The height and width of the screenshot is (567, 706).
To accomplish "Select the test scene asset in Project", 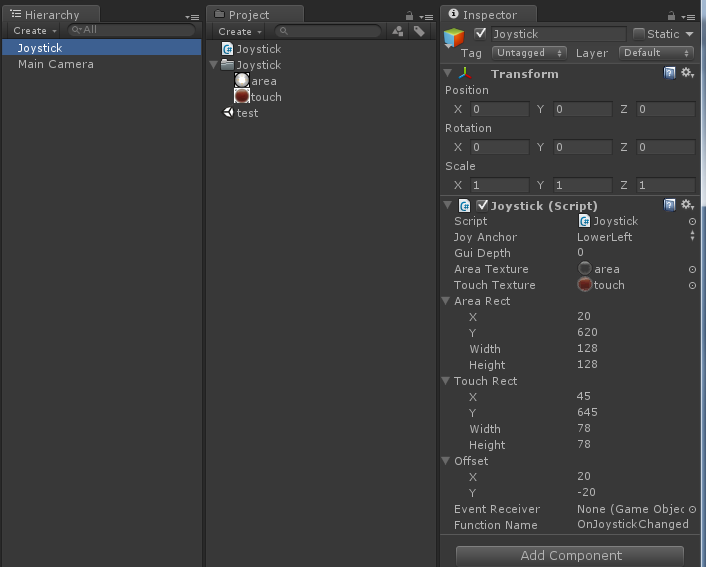I will [x=246, y=113].
